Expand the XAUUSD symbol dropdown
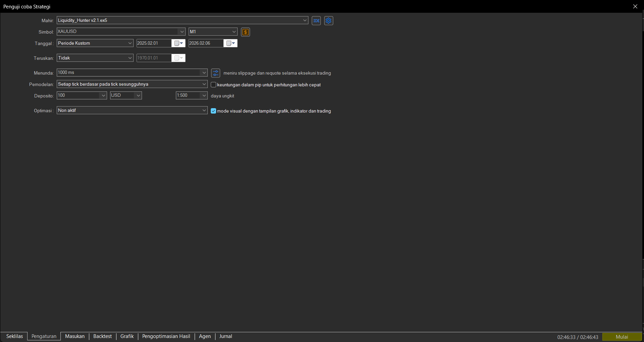Image resolution: width=644 pixels, height=342 pixels. click(182, 32)
